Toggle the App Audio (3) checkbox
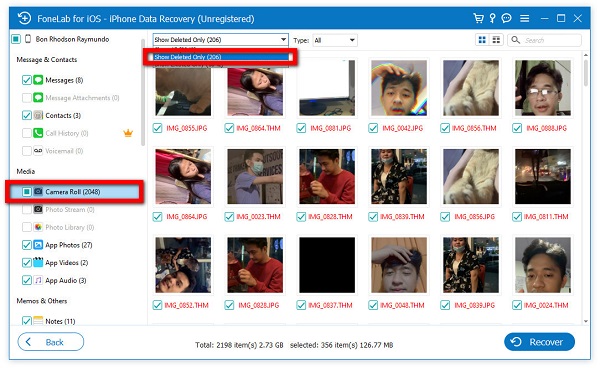This screenshot has height=368, width=600. click(x=26, y=280)
